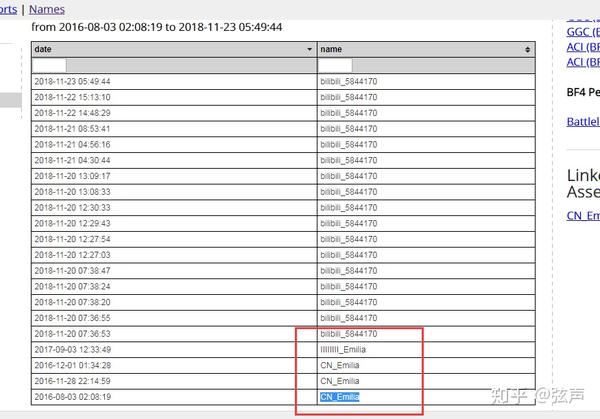600x419 pixels.
Task: Focus the name filter input box
Action: tap(335, 65)
